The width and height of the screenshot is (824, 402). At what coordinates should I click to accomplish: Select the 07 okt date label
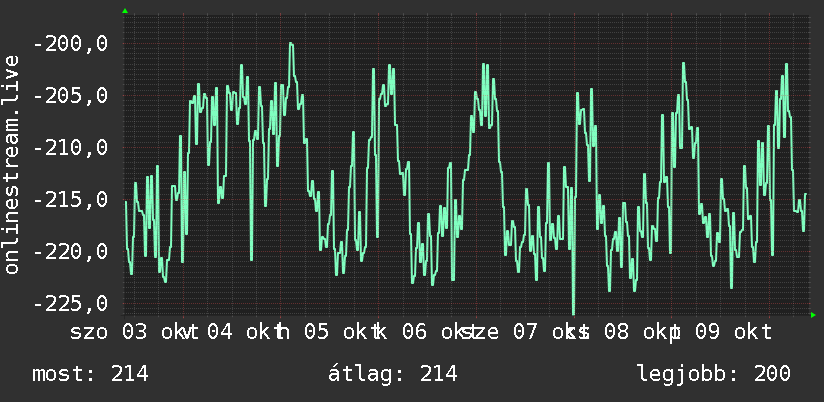[x=544, y=333]
